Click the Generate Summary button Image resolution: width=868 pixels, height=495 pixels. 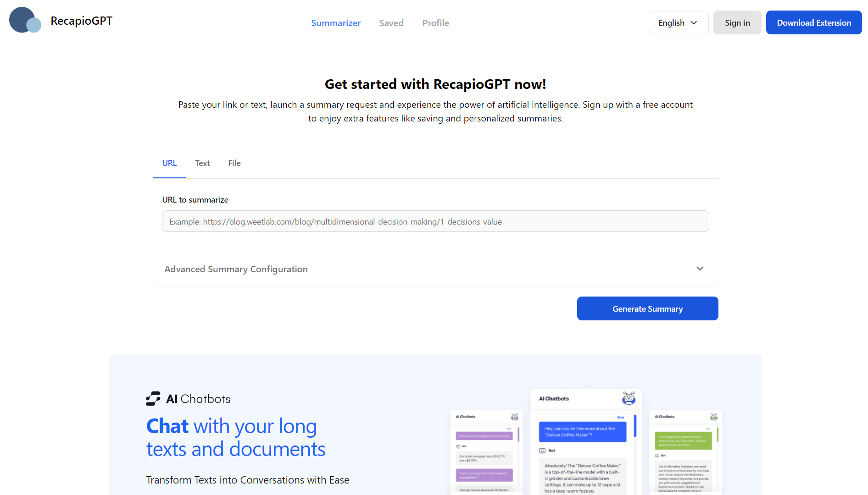pyautogui.click(x=647, y=308)
